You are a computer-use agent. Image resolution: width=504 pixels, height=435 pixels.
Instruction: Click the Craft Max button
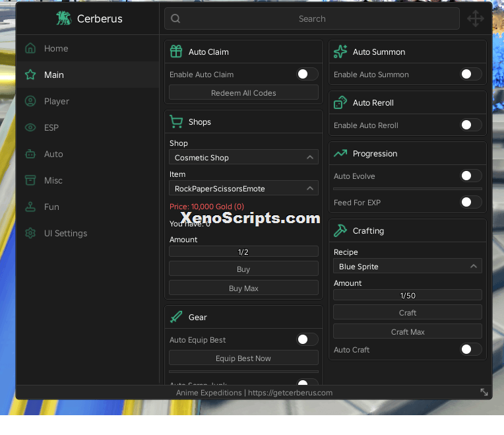(x=408, y=331)
